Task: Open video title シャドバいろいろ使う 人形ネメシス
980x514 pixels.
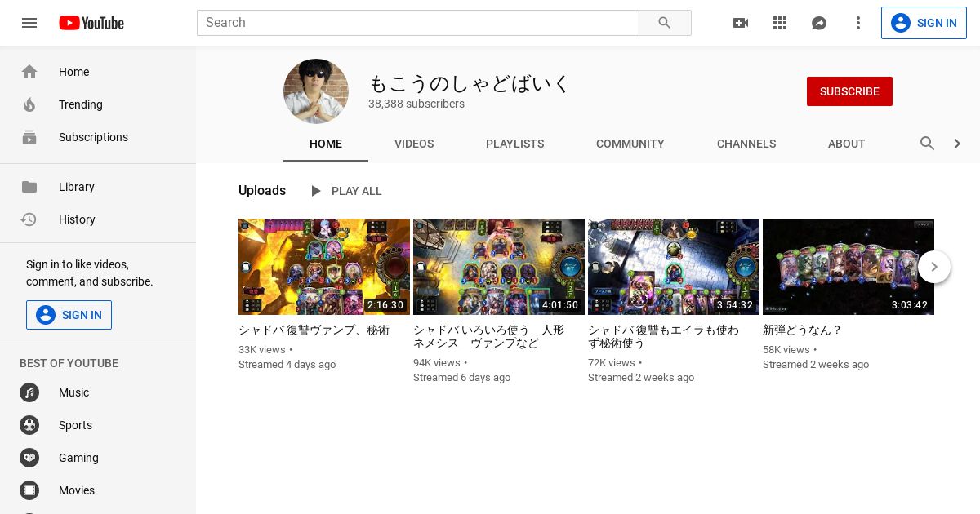Action: 488,337
